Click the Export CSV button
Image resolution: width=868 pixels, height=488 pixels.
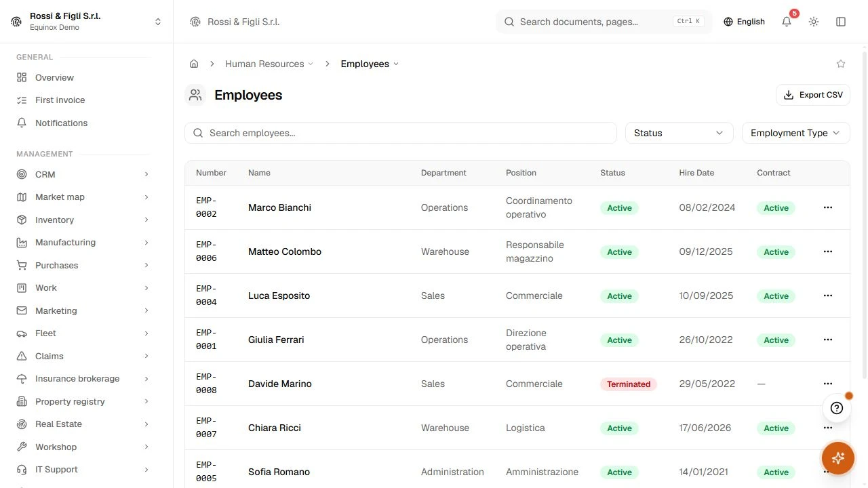point(812,95)
